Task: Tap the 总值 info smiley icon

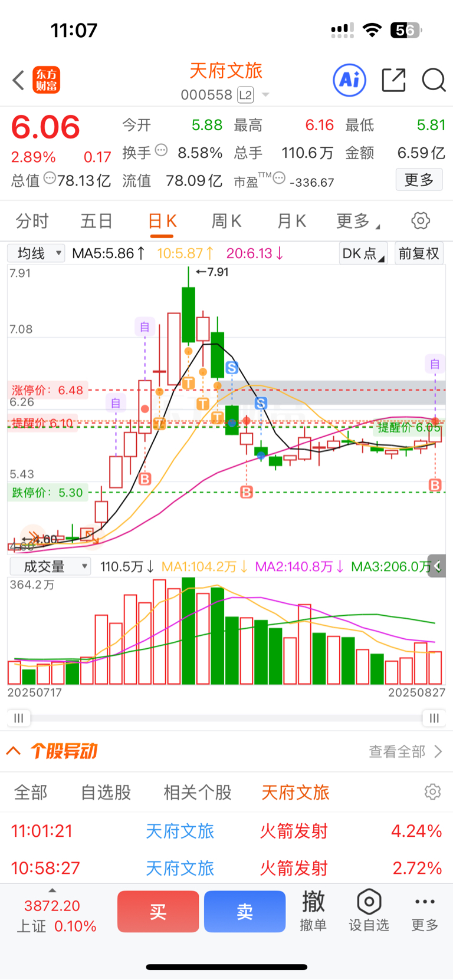Action: pos(50,178)
